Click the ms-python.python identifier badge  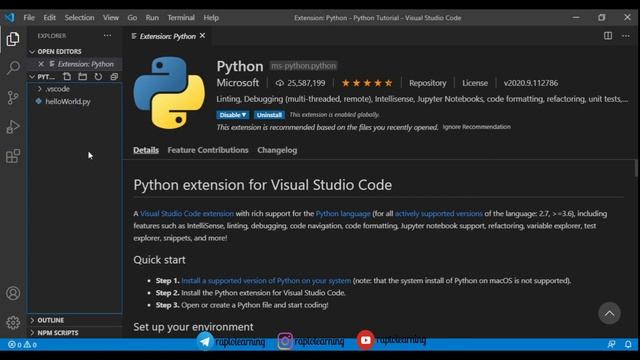pyautogui.click(x=303, y=66)
